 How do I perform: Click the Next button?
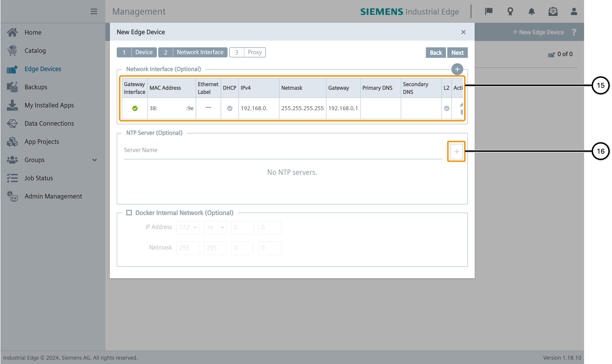click(457, 53)
